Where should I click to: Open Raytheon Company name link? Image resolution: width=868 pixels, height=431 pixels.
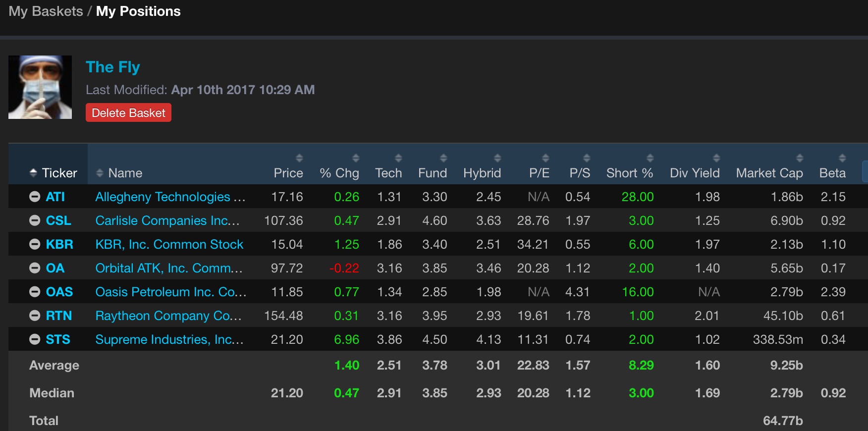tap(168, 316)
